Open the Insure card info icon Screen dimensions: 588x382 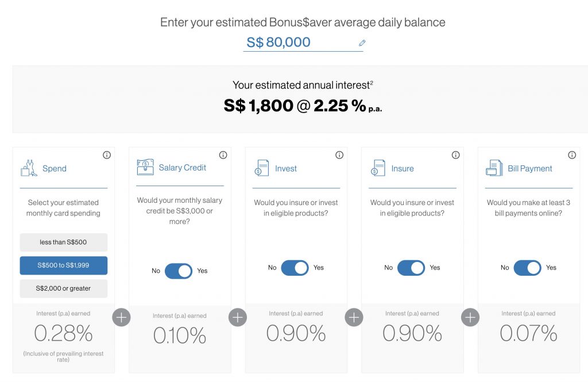click(455, 155)
